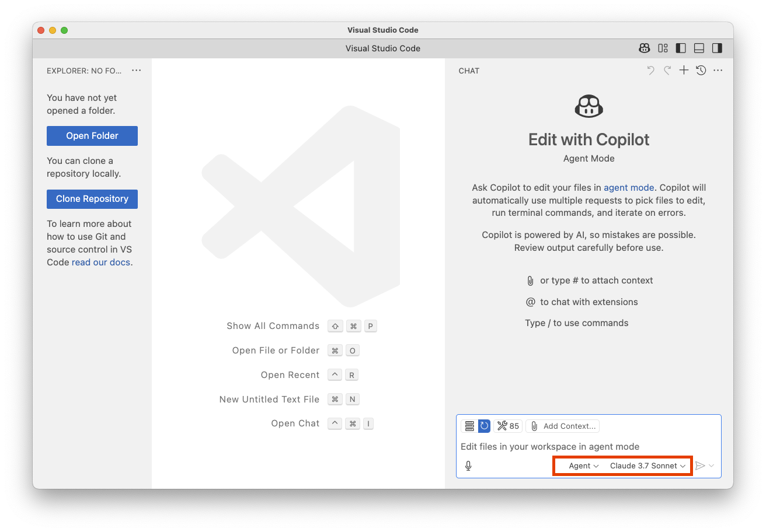Viewport: 766px width, 532px height.
Task: Start a new chat with the plus icon
Action: click(x=684, y=71)
